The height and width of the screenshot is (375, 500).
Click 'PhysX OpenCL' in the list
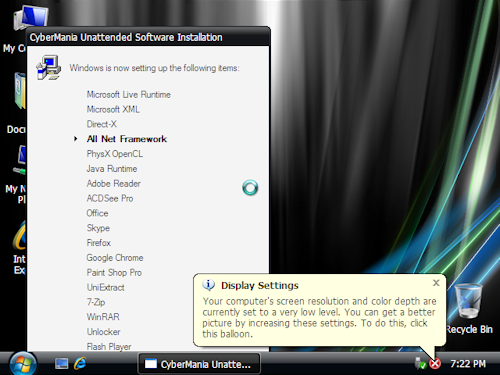pyautogui.click(x=115, y=154)
